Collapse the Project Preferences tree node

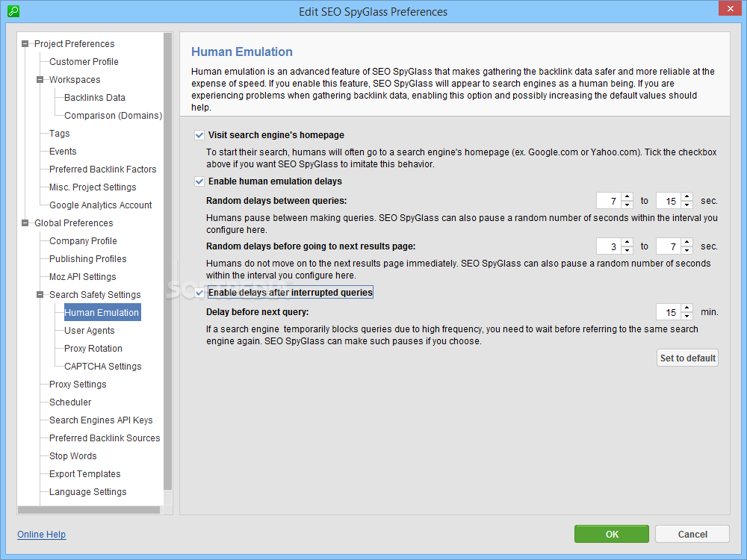pyautogui.click(x=25, y=44)
